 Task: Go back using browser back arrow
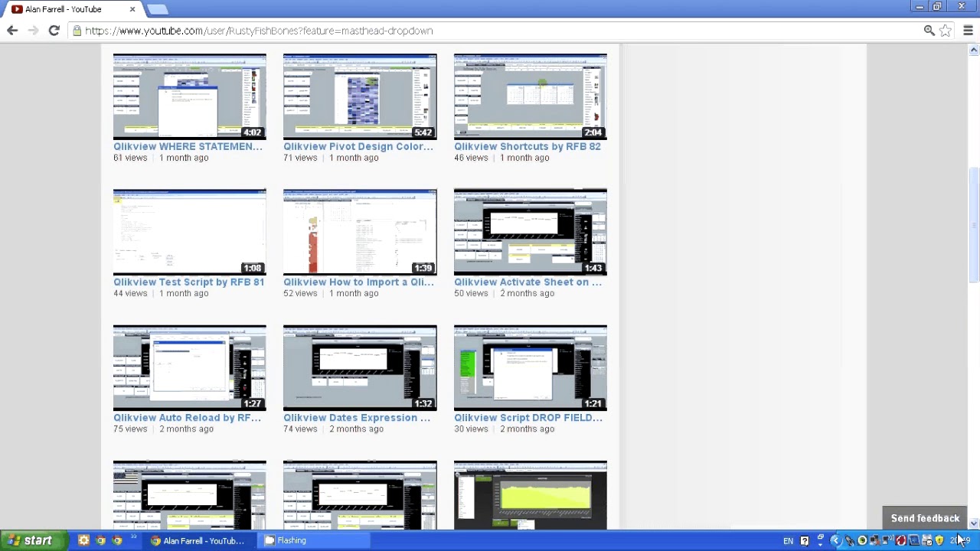pos(12,31)
